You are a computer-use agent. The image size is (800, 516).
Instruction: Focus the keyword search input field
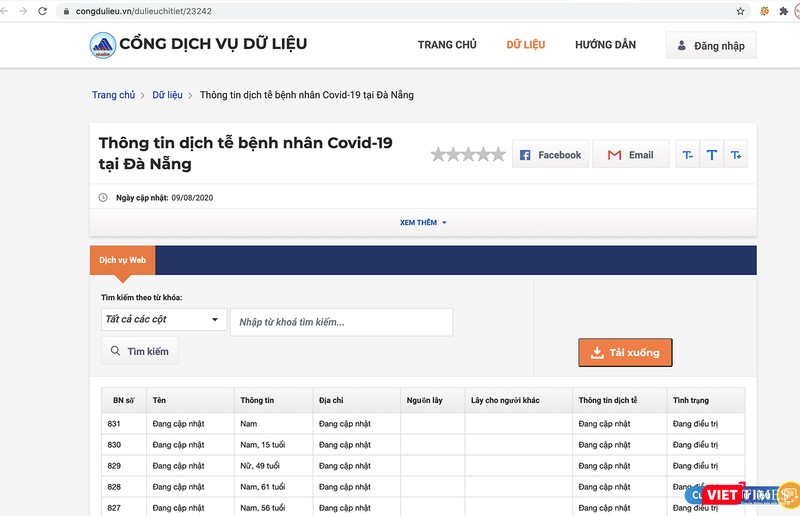(x=341, y=322)
